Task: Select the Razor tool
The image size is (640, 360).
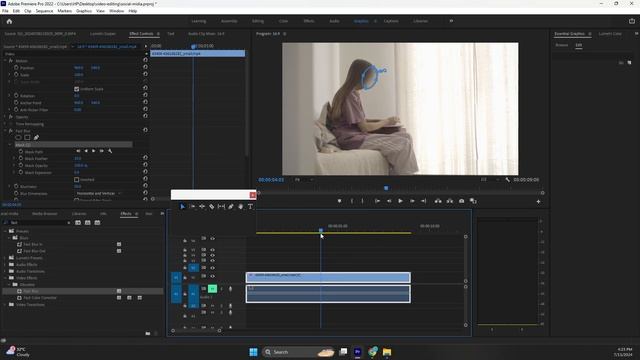Action: [211, 207]
